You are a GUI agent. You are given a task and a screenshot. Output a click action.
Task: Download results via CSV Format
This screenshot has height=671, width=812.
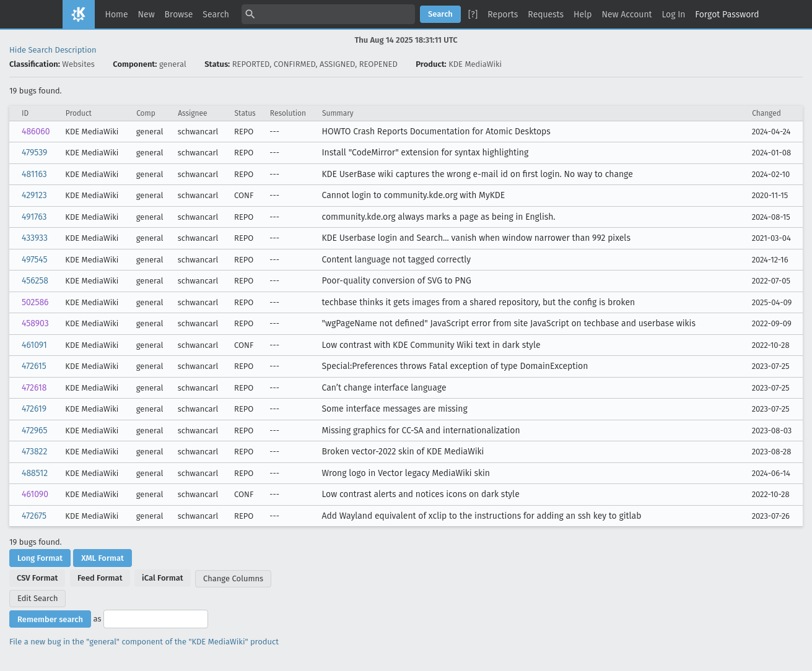pyautogui.click(x=37, y=578)
